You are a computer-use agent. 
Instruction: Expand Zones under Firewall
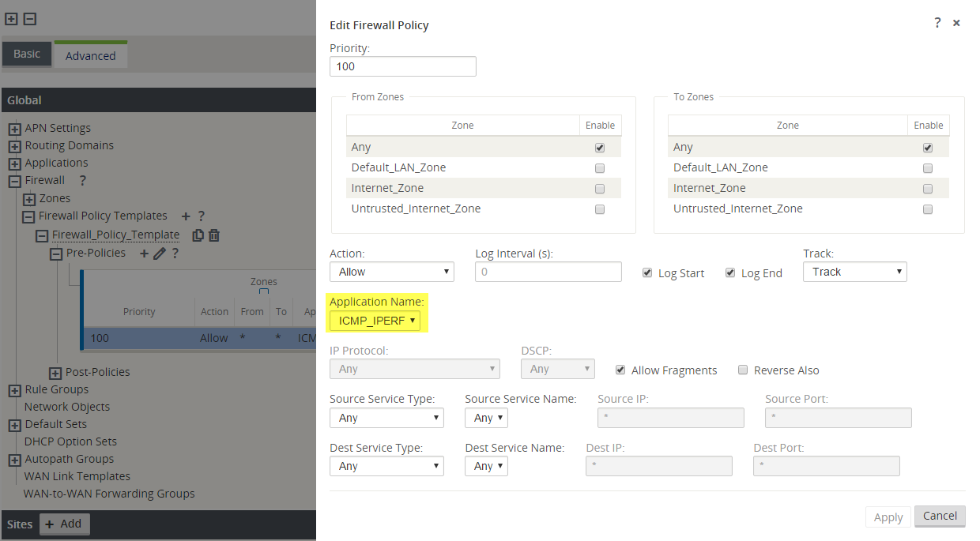pyautogui.click(x=29, y=199)
